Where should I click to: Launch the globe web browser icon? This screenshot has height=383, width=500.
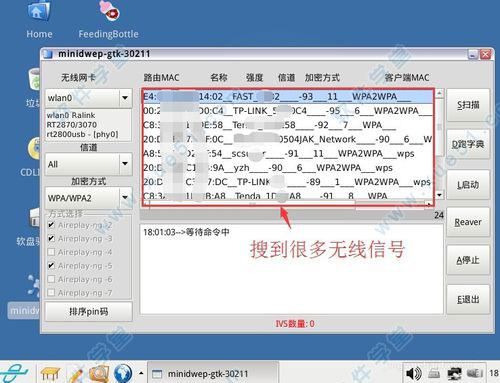pyautogui.click(x=123, y=373)
